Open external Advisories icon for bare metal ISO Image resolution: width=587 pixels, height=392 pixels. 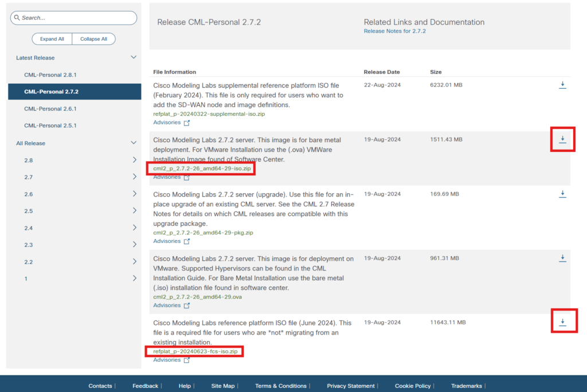pos(186,178)
